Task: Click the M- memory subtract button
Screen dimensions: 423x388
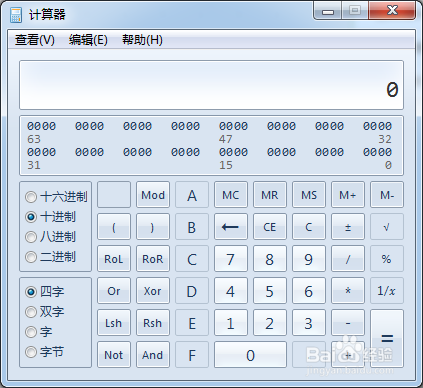Action: pos(387,195)
